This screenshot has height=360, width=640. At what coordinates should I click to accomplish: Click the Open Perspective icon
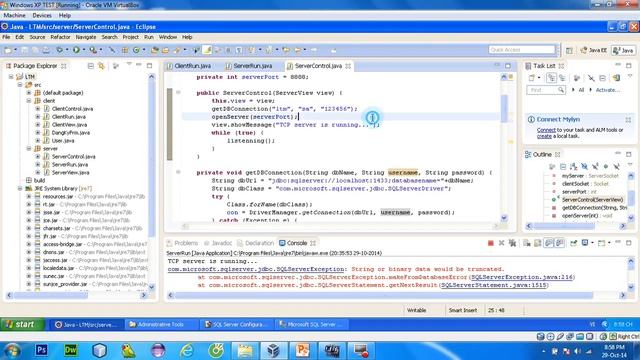569,50
